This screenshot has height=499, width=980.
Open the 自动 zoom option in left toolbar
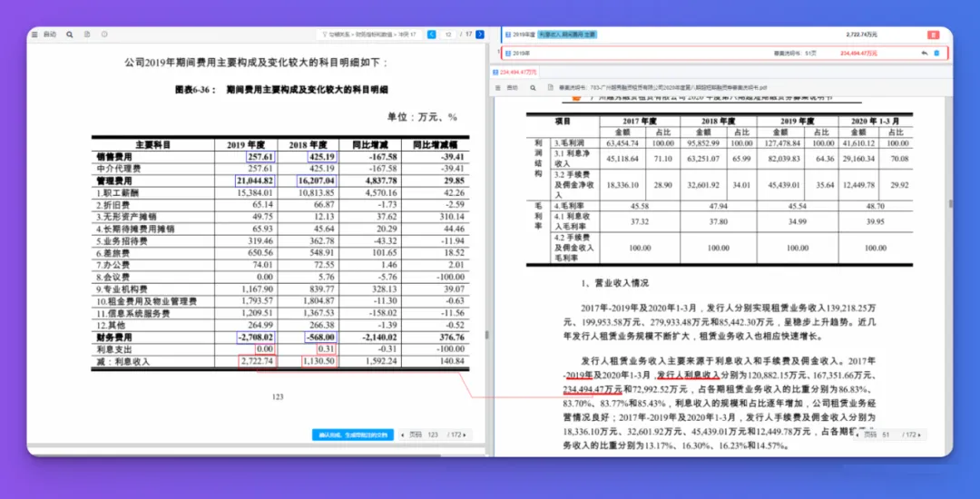tap(49, 34)
